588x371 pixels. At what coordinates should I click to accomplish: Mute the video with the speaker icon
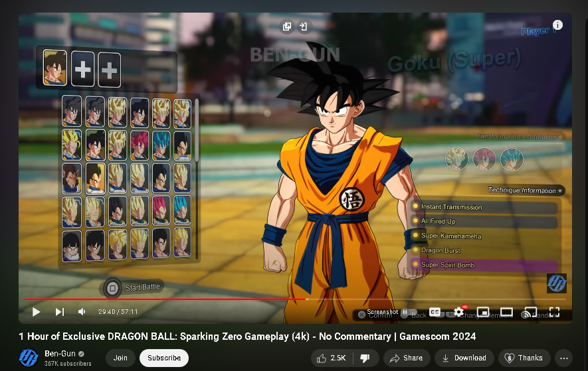pos(82,312)
